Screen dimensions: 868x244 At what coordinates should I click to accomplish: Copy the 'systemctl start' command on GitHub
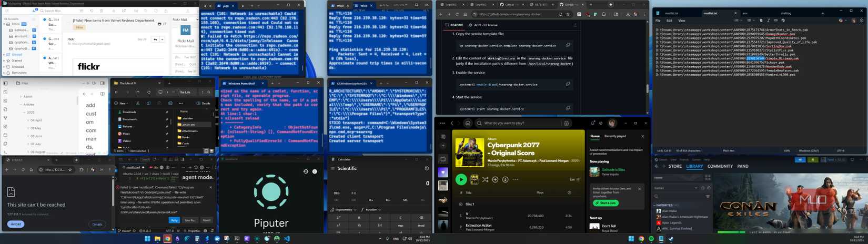(x=568, y=109)
